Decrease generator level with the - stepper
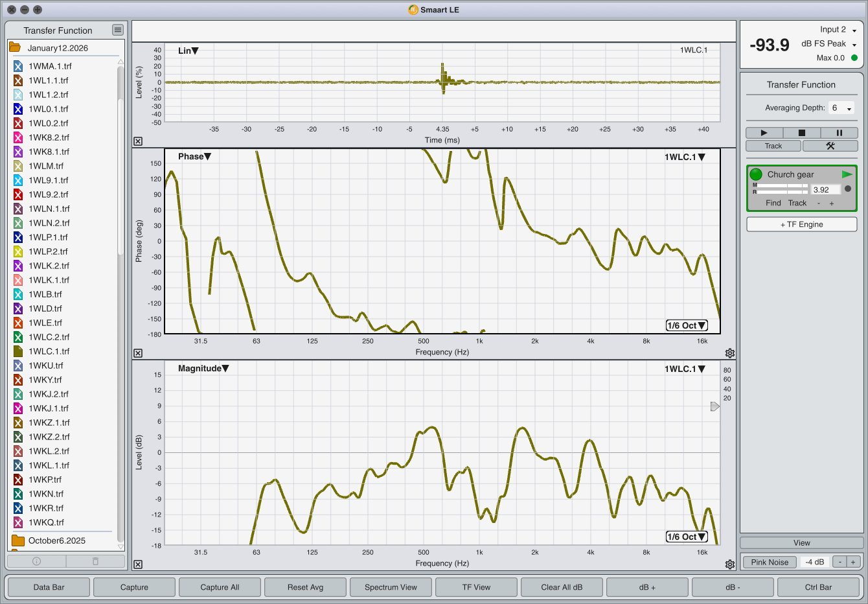The image size is (868, 604). click(x=839, y=562)
